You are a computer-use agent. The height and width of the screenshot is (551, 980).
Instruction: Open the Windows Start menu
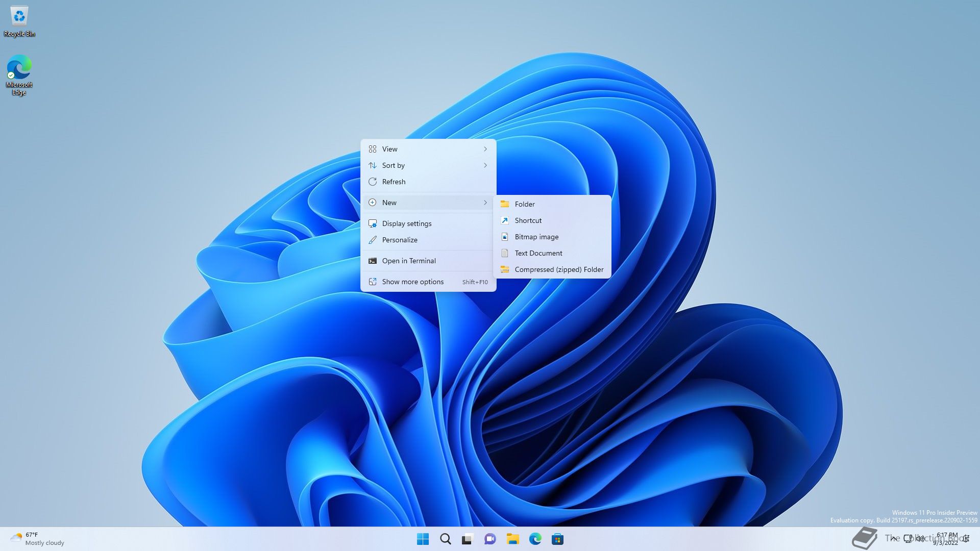pyautogui.click(x=423, y=539)
